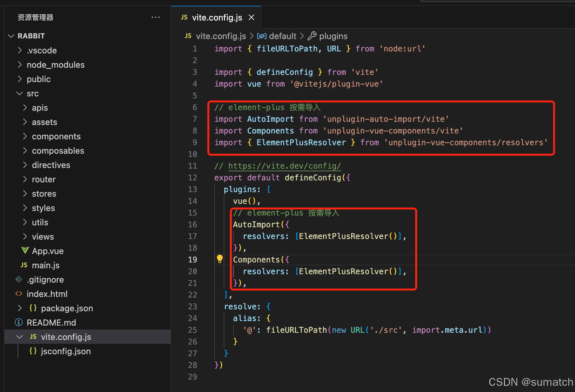Expand the styles folder
The image size is (575, 392).
[25, 208]
